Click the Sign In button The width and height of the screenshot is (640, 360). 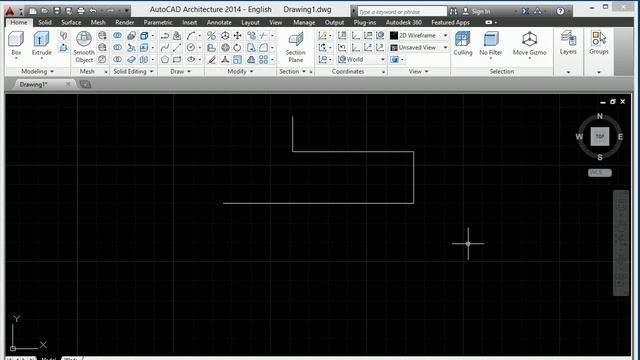point(476,11)
